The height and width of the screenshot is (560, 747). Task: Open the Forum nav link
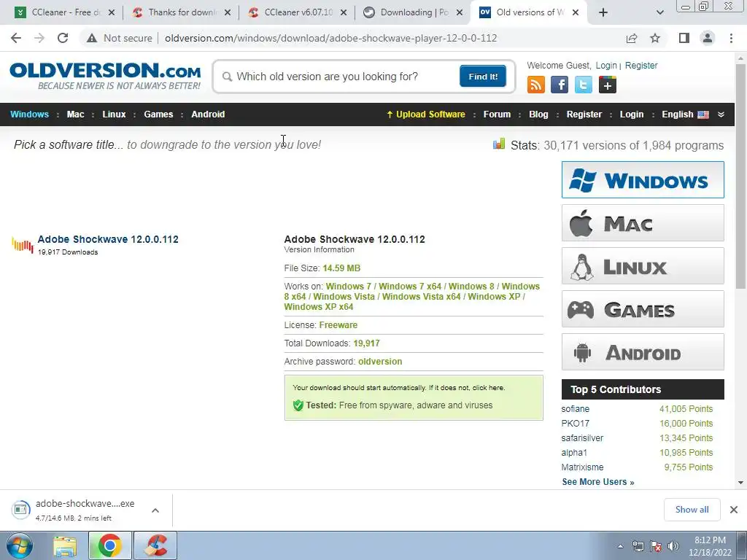[x=497, y=114]
